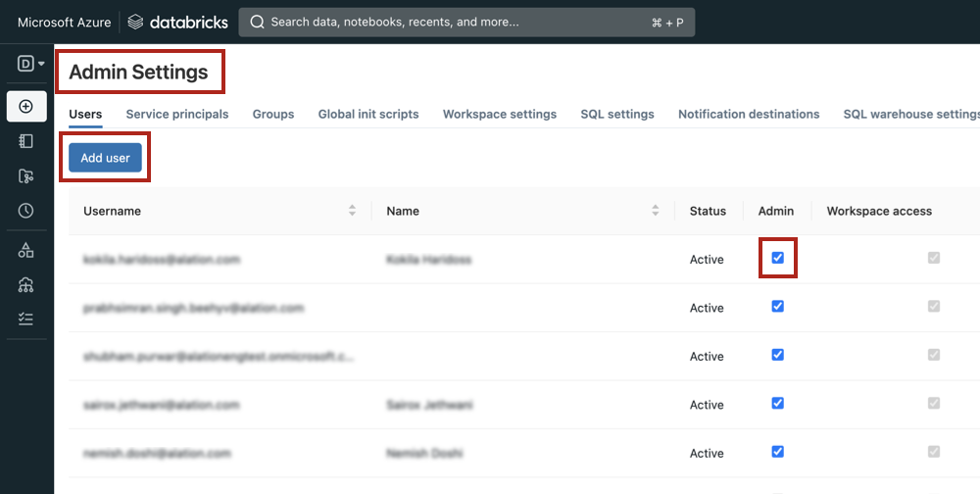Click the Microsoft Azure label
This screenshot has height=494, width=980.
click(64, 23)
